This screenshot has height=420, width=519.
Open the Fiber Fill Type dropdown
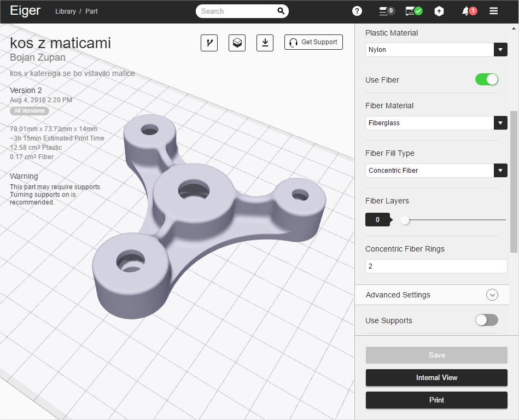point(436,171)
